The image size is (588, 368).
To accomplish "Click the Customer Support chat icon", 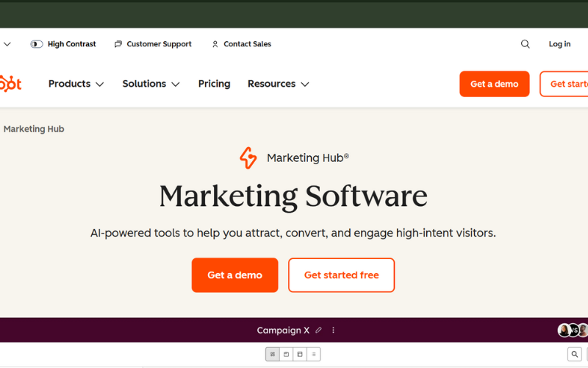I will (118, 44).
